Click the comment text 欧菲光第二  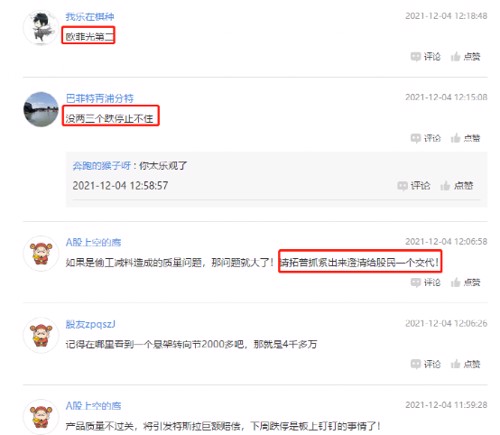(x=88, y=36)
